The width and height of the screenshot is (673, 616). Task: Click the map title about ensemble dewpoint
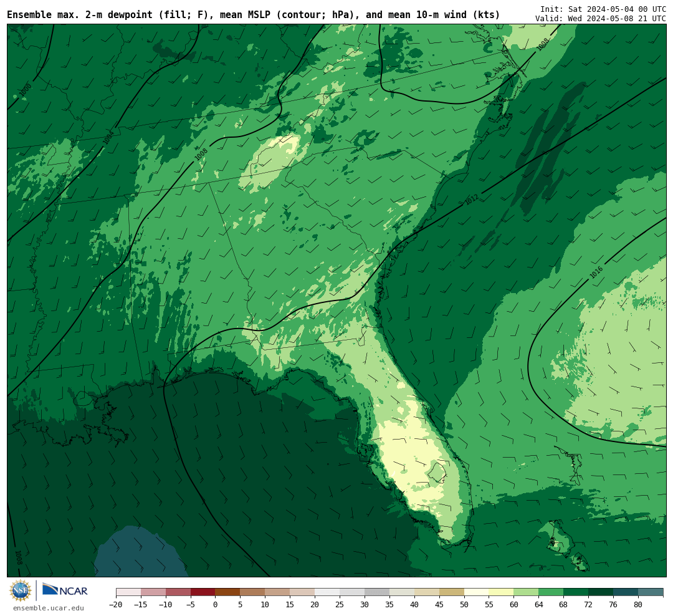[253, 14]
